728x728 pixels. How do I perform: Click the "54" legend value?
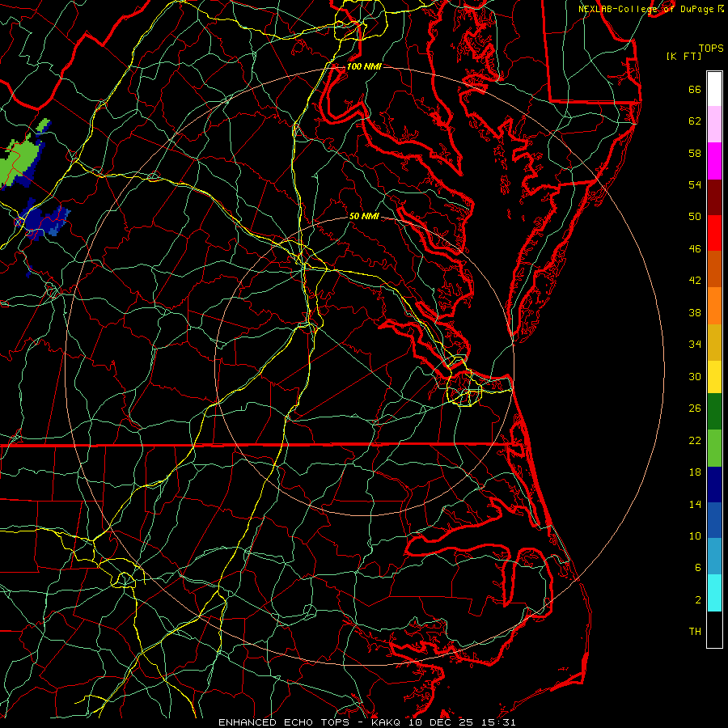[x=695, y=184]
